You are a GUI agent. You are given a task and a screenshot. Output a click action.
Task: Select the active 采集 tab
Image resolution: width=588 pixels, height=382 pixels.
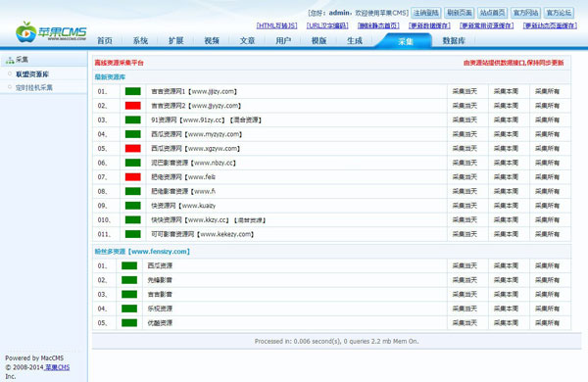coord(406,41)
